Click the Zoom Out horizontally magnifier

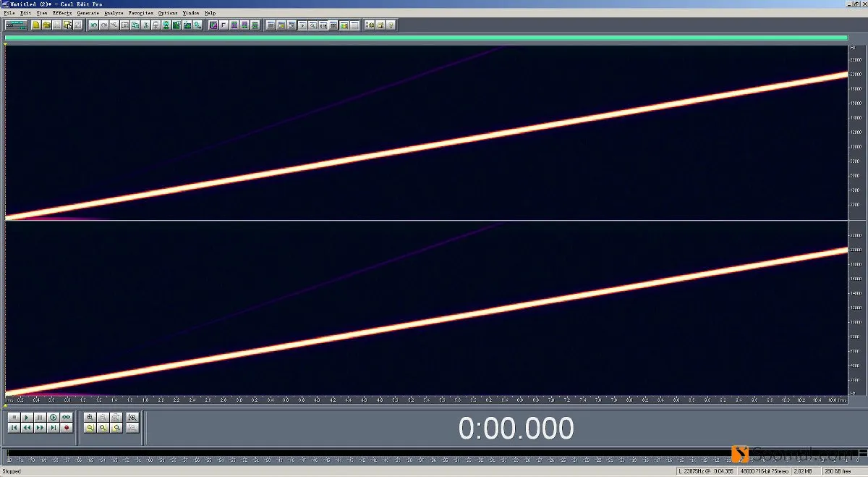click(x=103, y=418)
